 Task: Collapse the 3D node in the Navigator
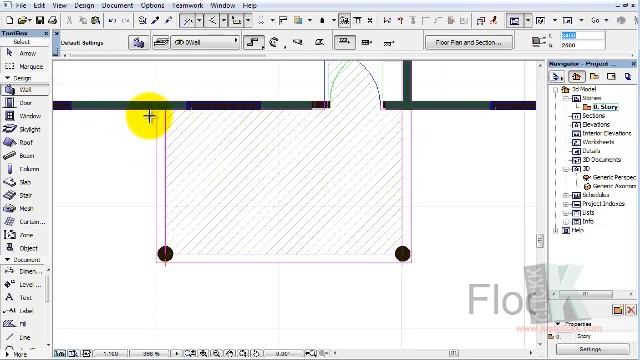566,169
